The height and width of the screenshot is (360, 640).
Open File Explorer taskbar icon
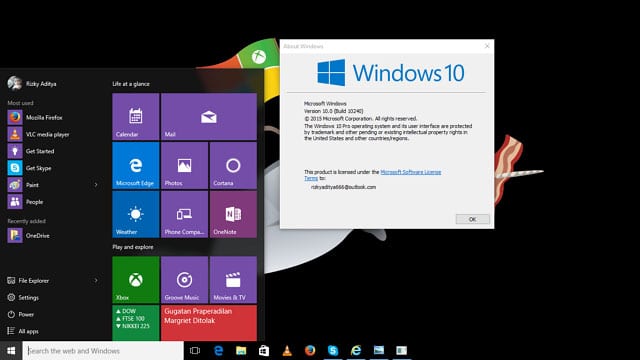[241, 351]
